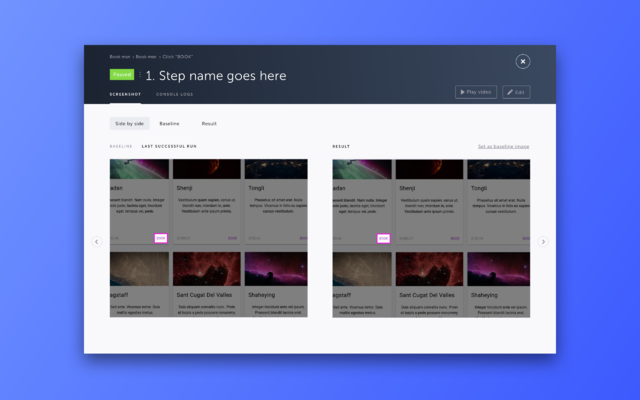
Task: Switch to Baseline view only
Action: [169, 124]
